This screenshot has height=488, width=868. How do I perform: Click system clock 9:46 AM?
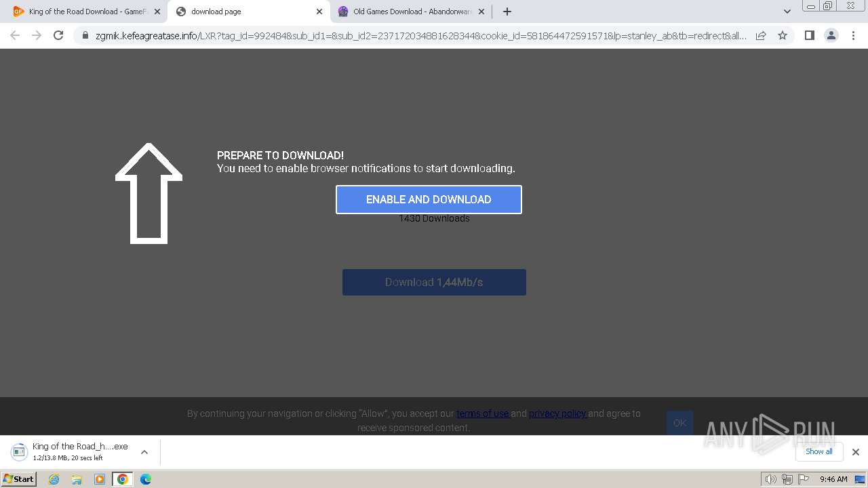click(x=833, y=479)
